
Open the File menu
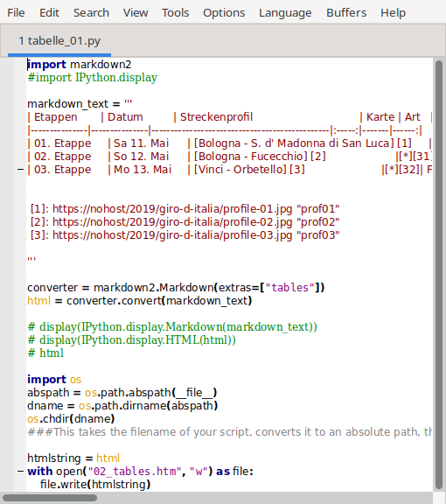(16, 13)
